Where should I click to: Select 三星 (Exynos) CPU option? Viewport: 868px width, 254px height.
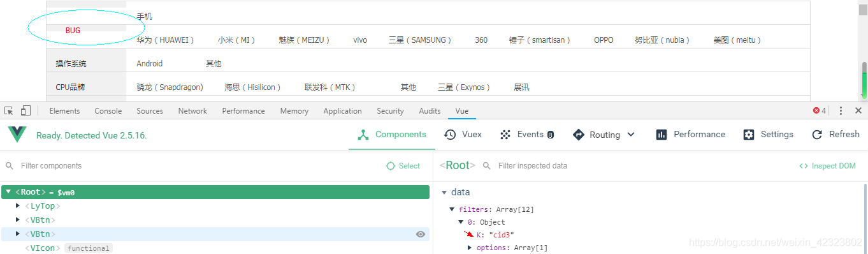(465, 87)
